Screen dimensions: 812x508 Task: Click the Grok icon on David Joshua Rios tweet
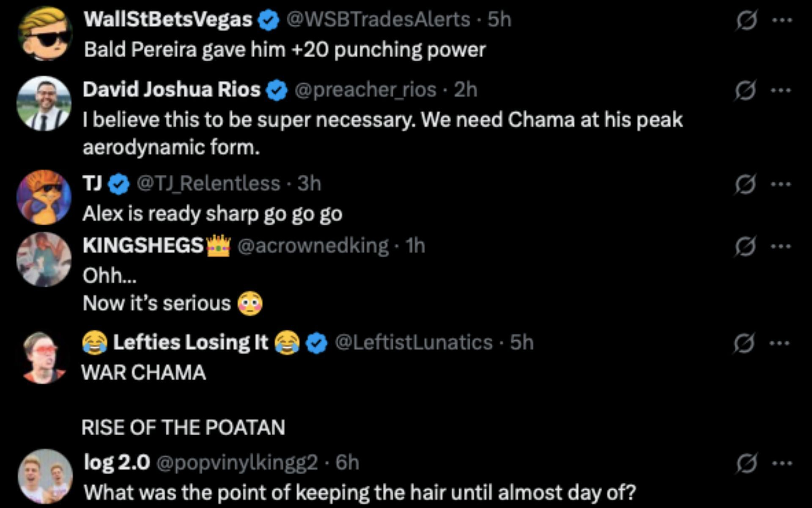745,90
